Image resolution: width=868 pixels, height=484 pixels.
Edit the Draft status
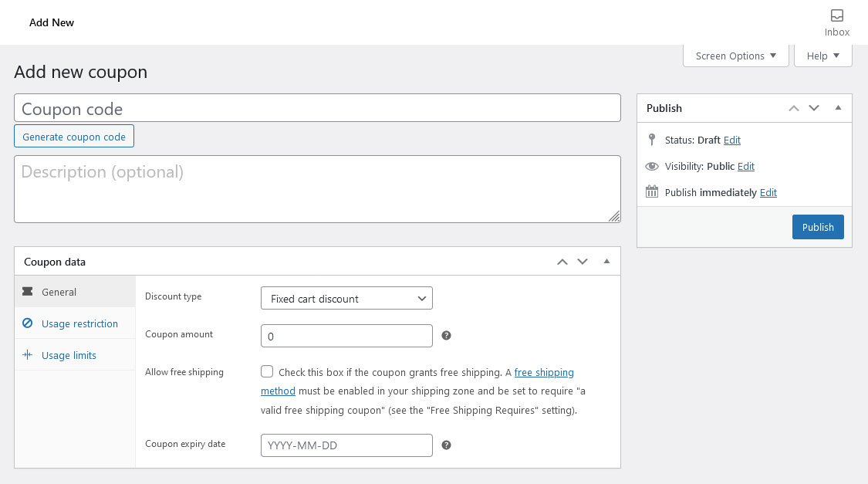pos(732,140)
